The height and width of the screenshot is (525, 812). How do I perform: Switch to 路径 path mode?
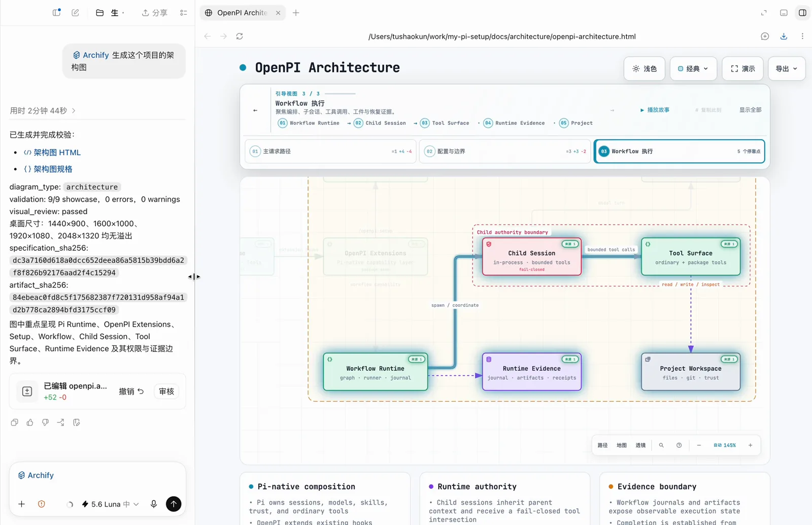(x=602, y=445)
